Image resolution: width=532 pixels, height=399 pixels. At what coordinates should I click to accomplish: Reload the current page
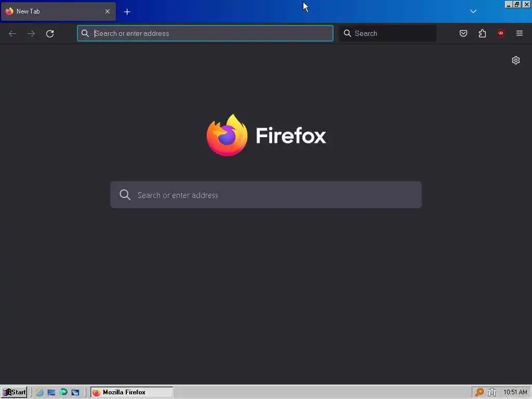tap(50, 34)
